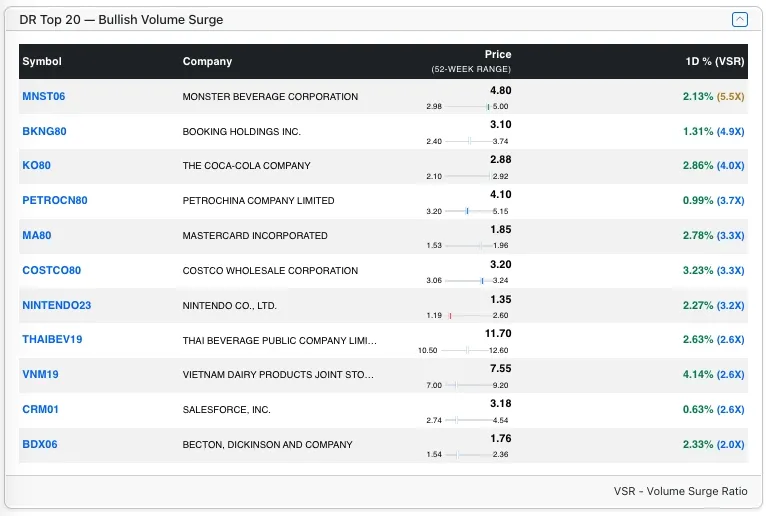The width and height of the screenshot is (766, 516).
Task: Select the MONSTER BEVERAGE CORPORATION company name
Action: [x=270, y=97]
